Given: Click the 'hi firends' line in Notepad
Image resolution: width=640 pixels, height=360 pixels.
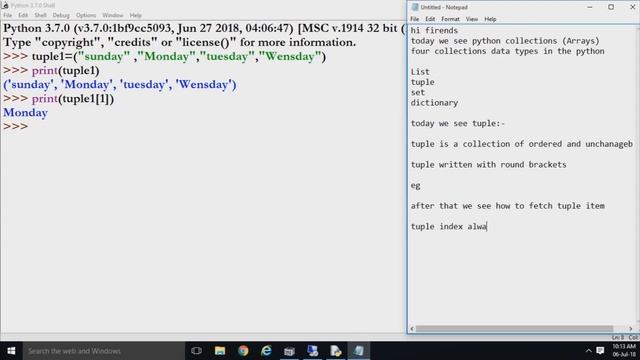Looking at the screenshot, I should (x=434, y=31).
